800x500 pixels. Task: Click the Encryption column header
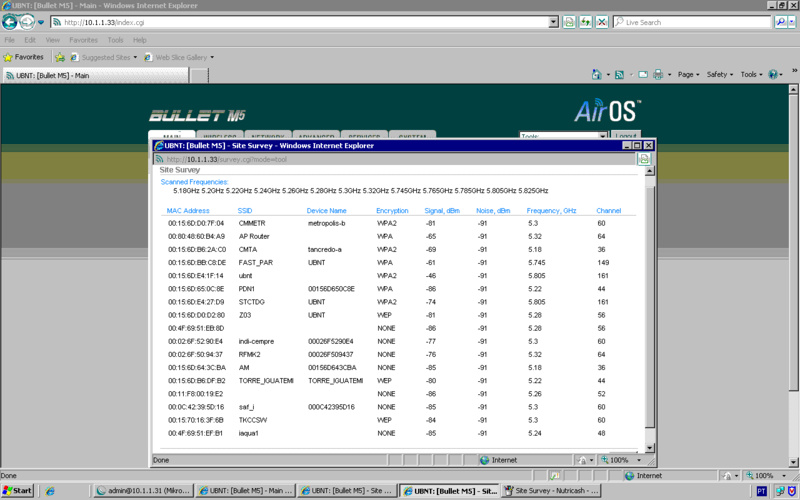pos(392,211)
